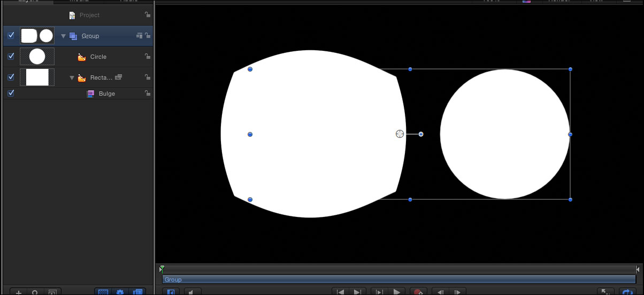Viewport: 644px width, 295px height.
Task: Hide the Rectangle layer via its checkbox
Action: click(11, 77)
